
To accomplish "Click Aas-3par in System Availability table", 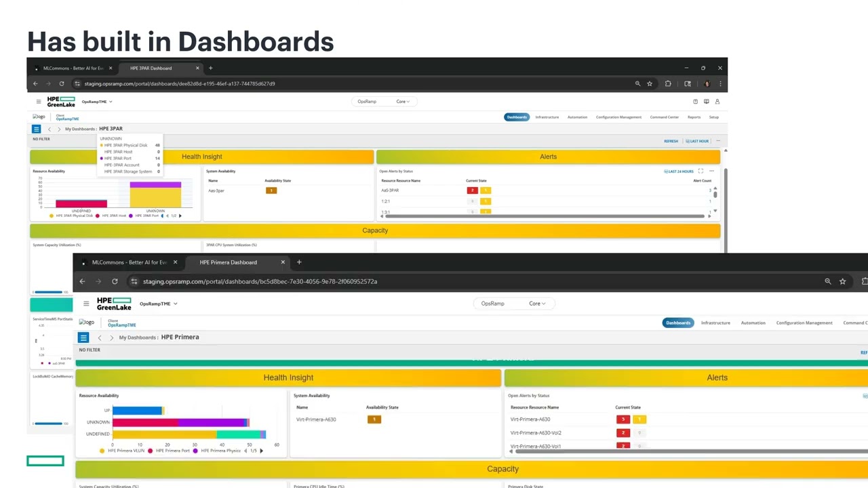I will tap(216, 191).
